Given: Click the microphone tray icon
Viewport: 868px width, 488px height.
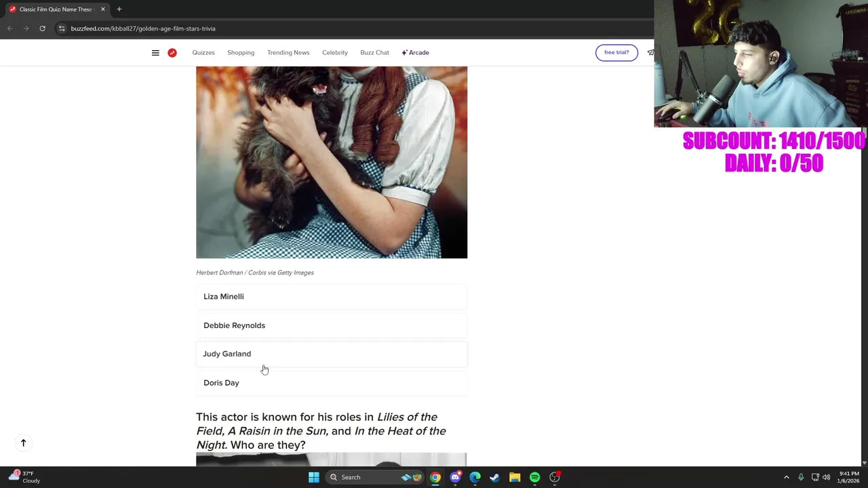Looking at the screenshot, I should click(801, 477).
